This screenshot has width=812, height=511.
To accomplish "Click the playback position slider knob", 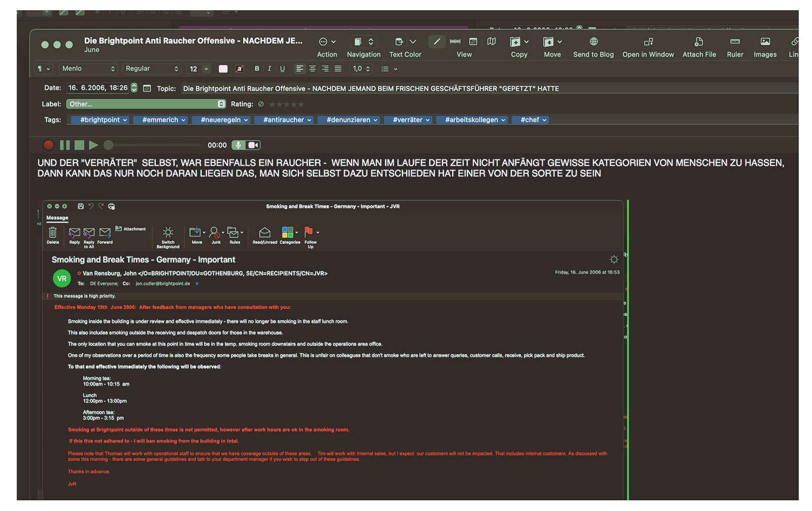I will 108,145.
